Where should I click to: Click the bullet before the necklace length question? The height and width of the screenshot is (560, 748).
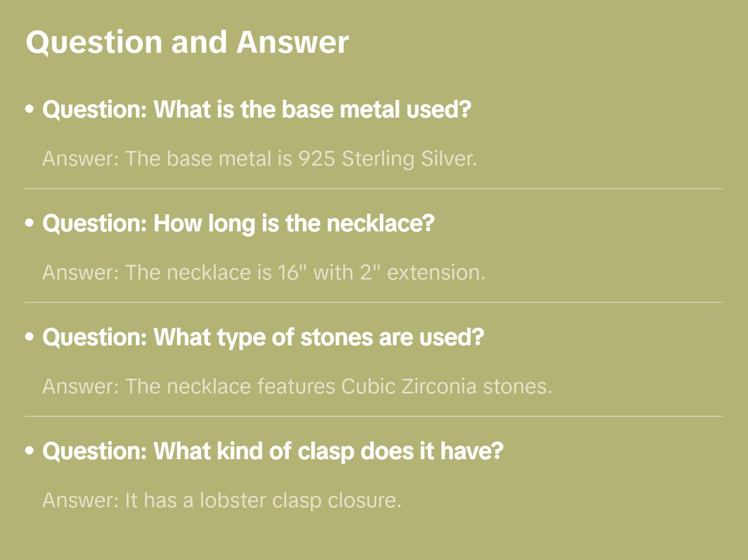[x=30, y=224]
